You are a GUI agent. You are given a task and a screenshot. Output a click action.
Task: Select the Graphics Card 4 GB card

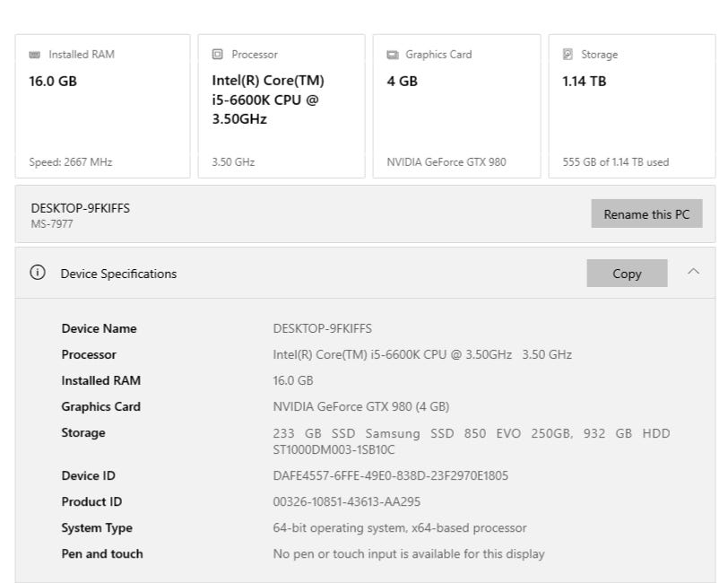(x=456, y=107)
